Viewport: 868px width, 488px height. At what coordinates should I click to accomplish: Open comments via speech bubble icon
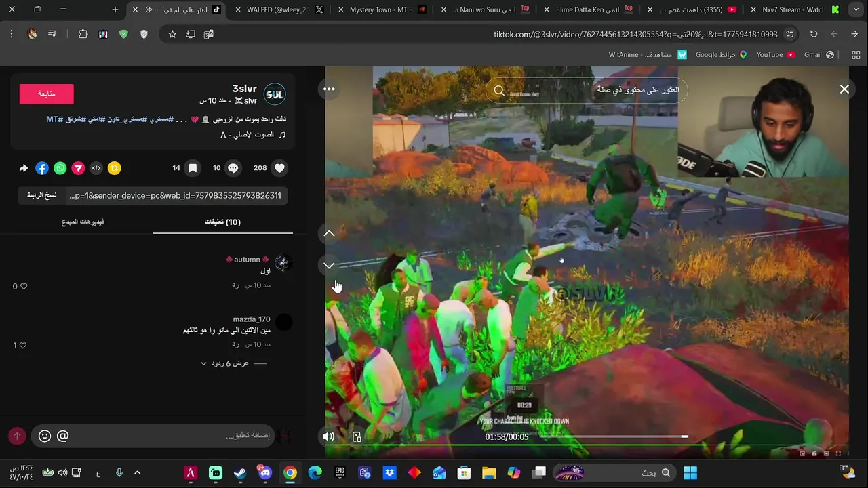233,168
